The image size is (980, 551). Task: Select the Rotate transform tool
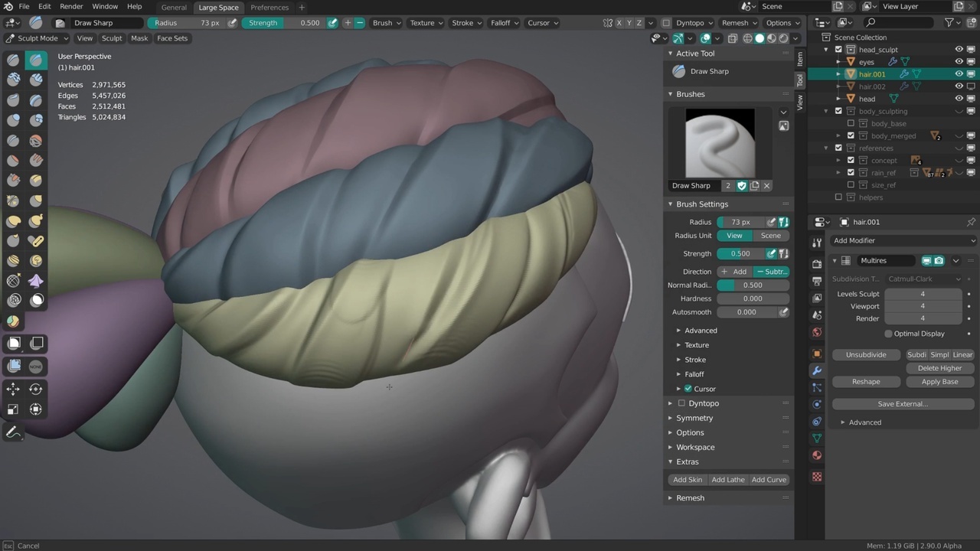click(x=36, y=390)
